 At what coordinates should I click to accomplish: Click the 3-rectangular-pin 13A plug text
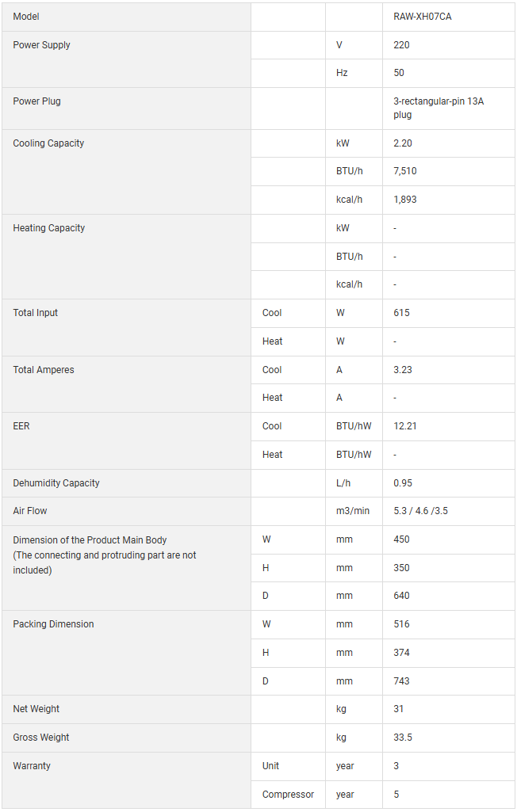(427, 108)
